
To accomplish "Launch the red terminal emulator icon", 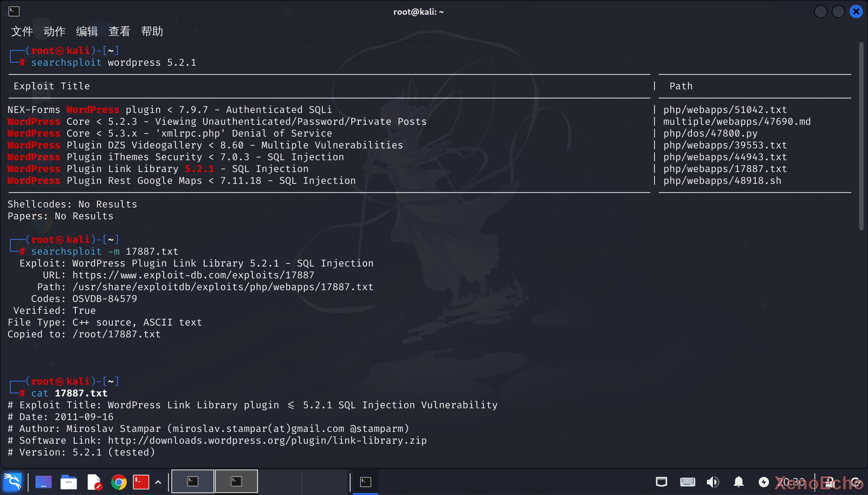I will [141, 482].
